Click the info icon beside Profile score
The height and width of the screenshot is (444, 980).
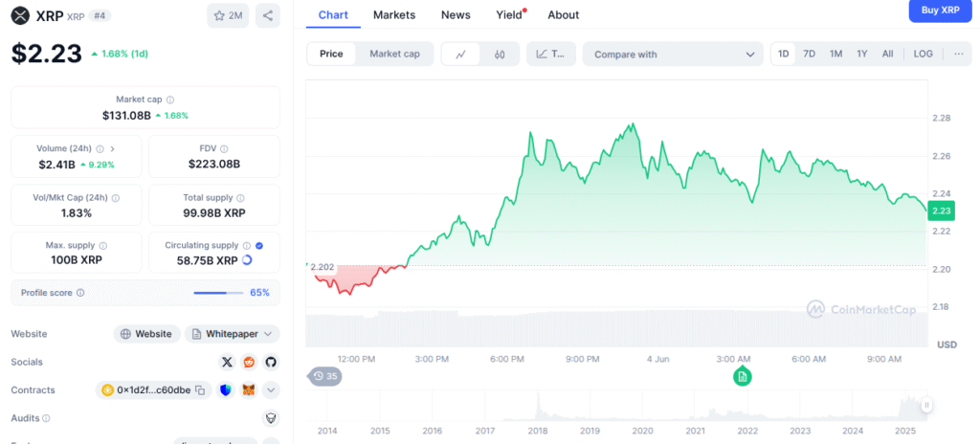[80, 293]
